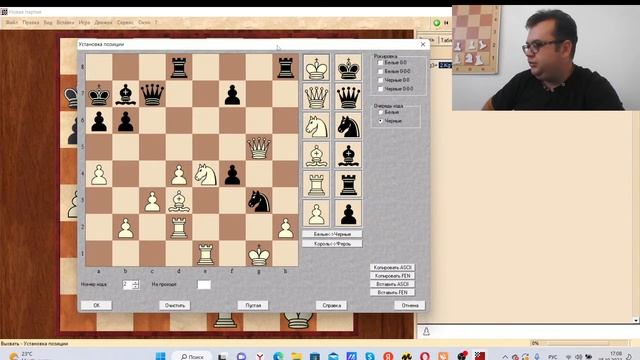Select the white pawn piece in palette
Screen dimensions: 640x360
click(x=316, y=214)
